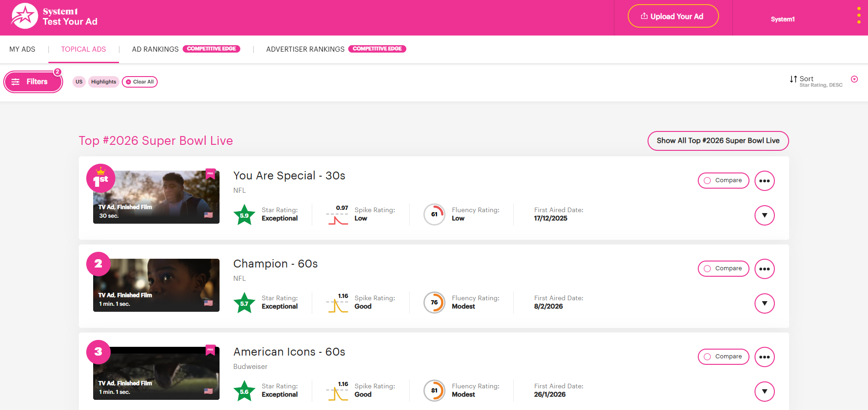Click the Budweiser advertiser name
This screenshot has width=868, height=410.
click(250, 367)
